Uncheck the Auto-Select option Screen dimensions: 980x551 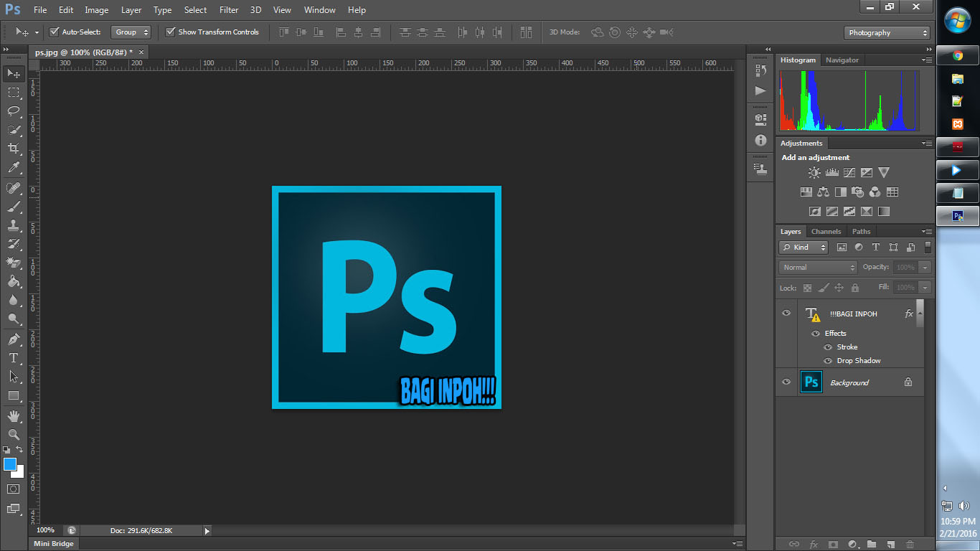click(55, 32)
